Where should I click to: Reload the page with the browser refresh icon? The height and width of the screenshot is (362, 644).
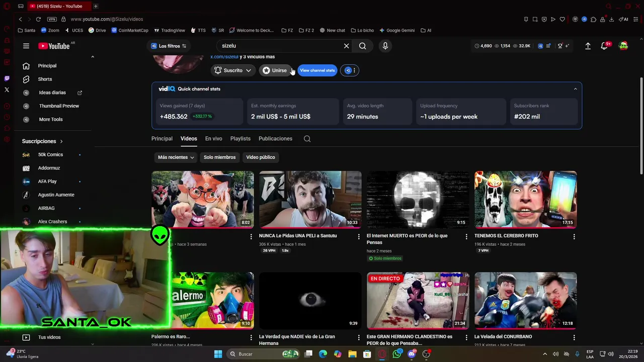point(38,19)
